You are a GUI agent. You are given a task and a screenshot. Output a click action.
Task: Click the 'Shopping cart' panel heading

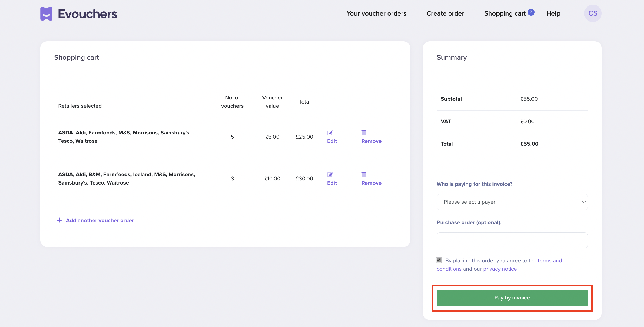coord(76,57)
